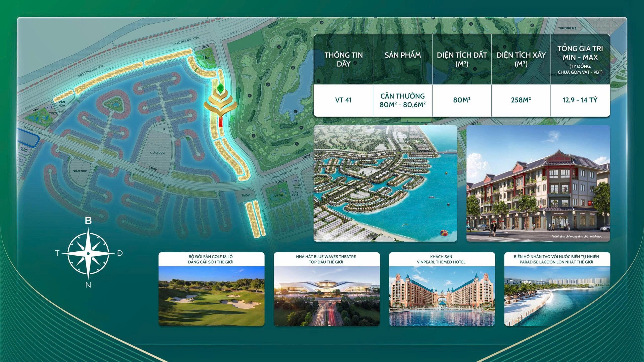Click the aerial lagoon masterplan rendering

pos(385,183)
